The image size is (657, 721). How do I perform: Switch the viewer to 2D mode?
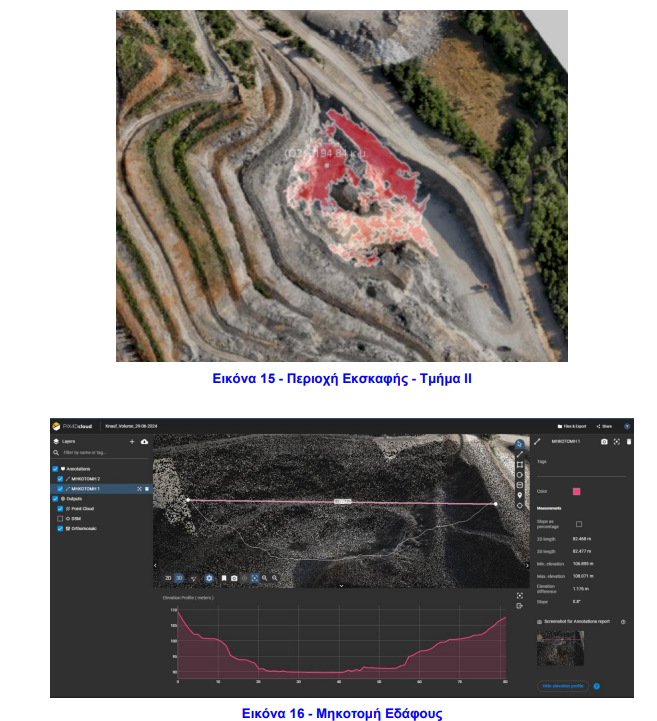(168, 578)
